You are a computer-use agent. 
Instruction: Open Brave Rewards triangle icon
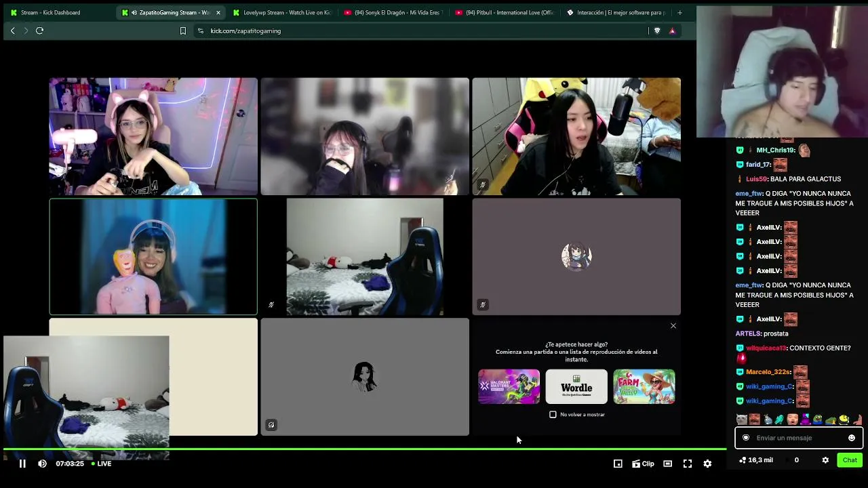(672, 30)
